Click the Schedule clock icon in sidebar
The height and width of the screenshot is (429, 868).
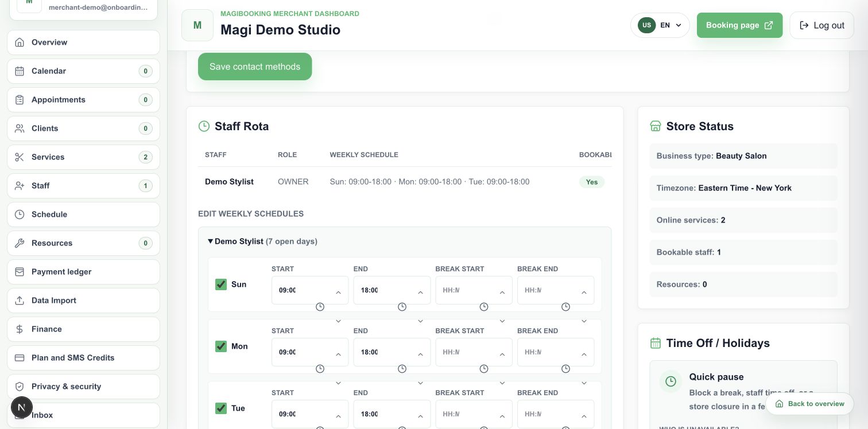[20, 214]
